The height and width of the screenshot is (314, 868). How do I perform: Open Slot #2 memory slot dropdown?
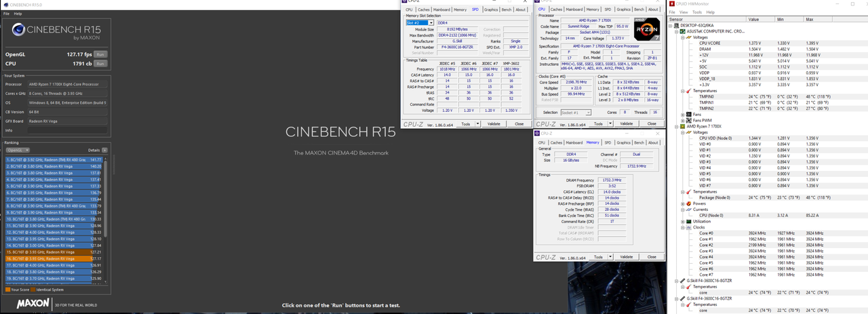coord(420,23)
